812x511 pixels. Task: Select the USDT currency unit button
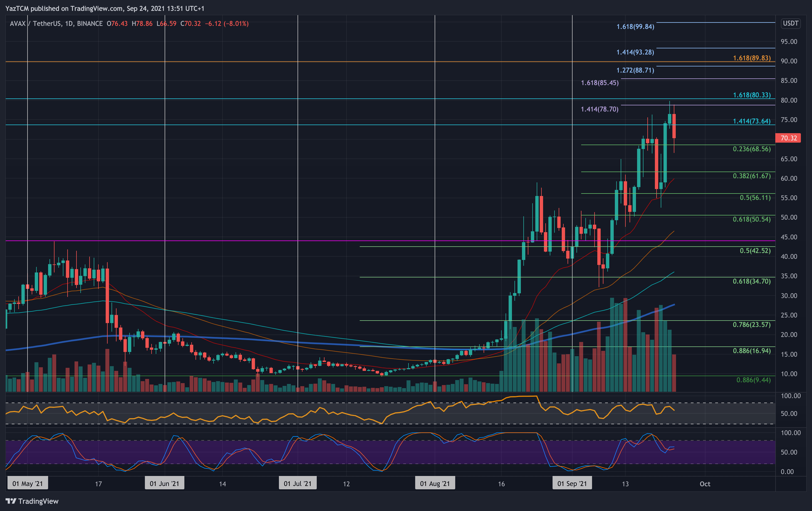[790, 24]
